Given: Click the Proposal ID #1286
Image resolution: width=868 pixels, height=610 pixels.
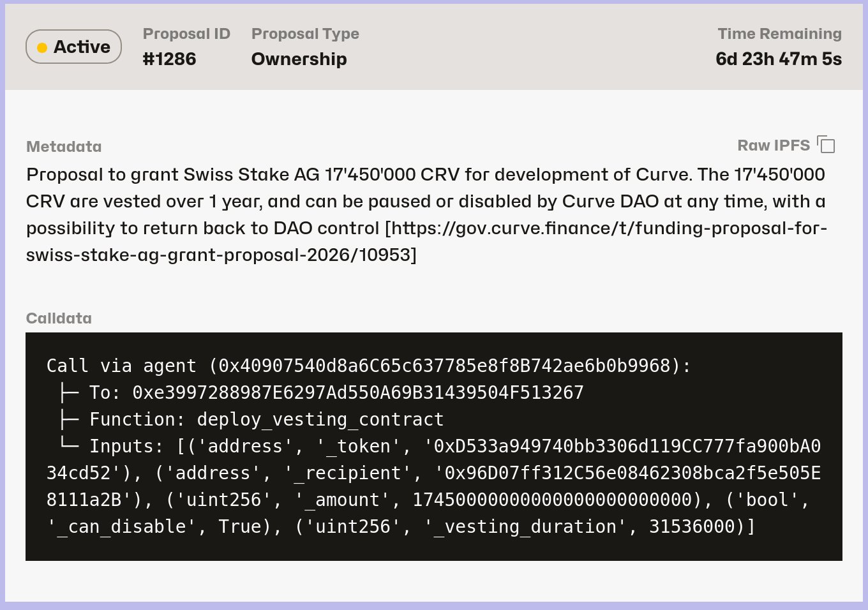Looking at the screenshot, I should pyautogui.click(x=169, y=59).
